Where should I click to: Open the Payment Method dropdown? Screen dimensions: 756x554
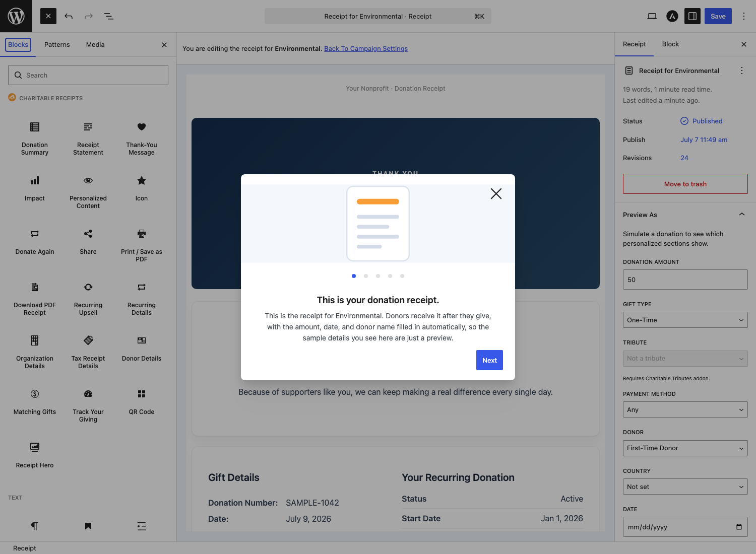[x=685, y=409]
